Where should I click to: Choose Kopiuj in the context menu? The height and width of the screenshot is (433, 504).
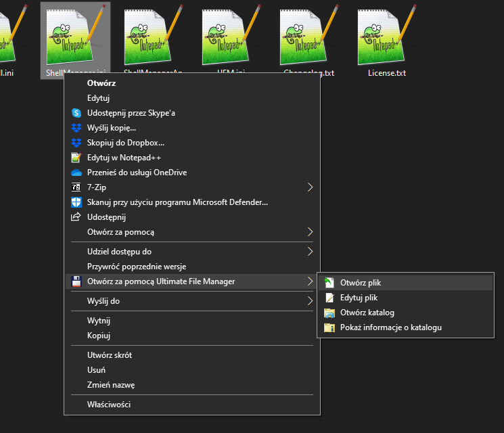[192, 336]
